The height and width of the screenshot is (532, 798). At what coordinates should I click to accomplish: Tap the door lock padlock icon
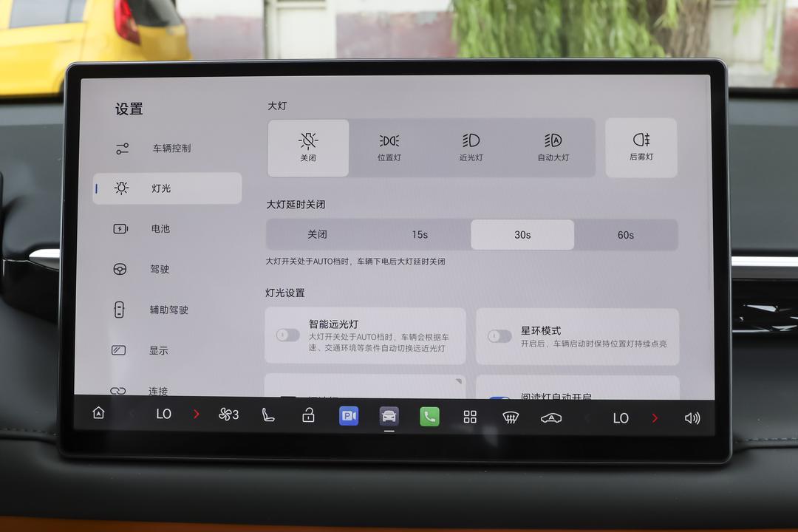click(308, 415)
